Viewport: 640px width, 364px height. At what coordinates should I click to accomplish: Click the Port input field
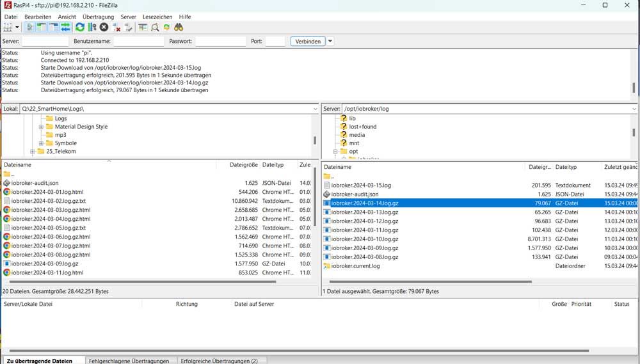[x=275, y=41]
